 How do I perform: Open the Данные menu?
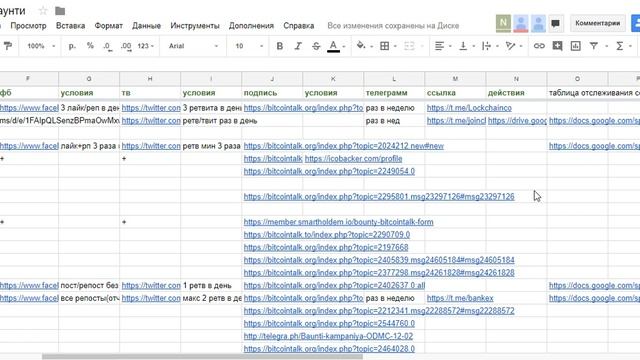click(146, 26)
